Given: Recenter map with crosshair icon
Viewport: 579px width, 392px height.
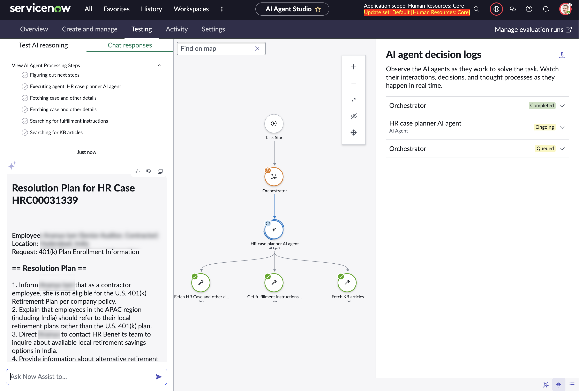Looking at the screenshot, I should (x=354, y=133).
